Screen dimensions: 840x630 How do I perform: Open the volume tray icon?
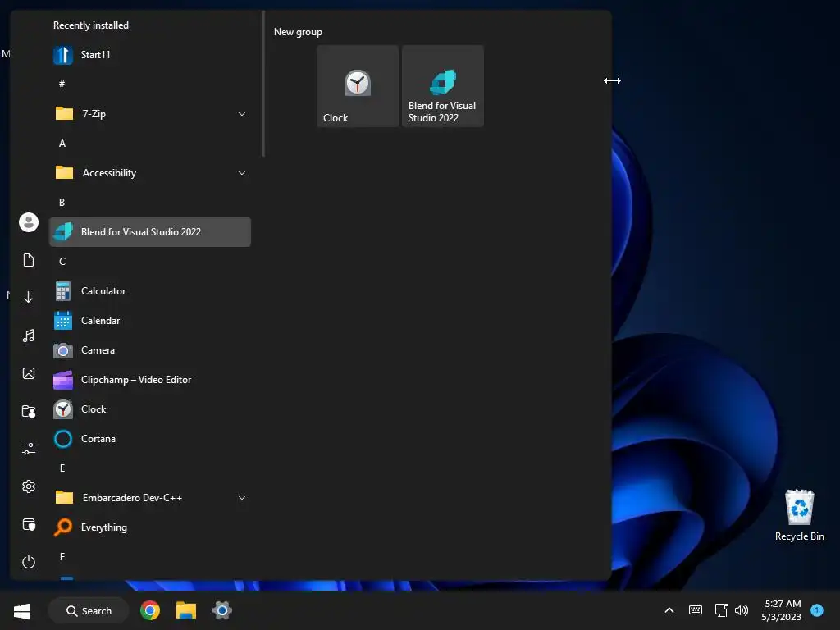click(x=742, y=610)
